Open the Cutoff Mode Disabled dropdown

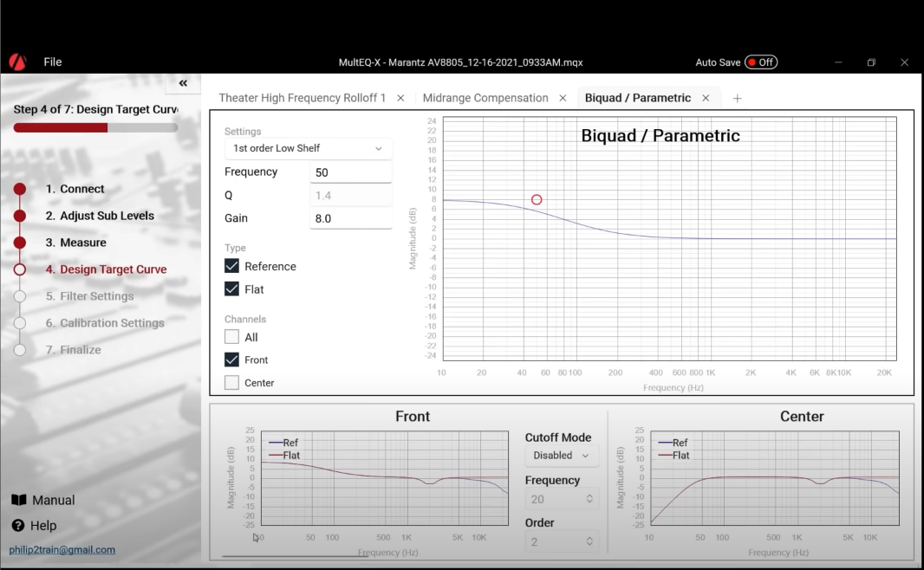tap(562, 456)
